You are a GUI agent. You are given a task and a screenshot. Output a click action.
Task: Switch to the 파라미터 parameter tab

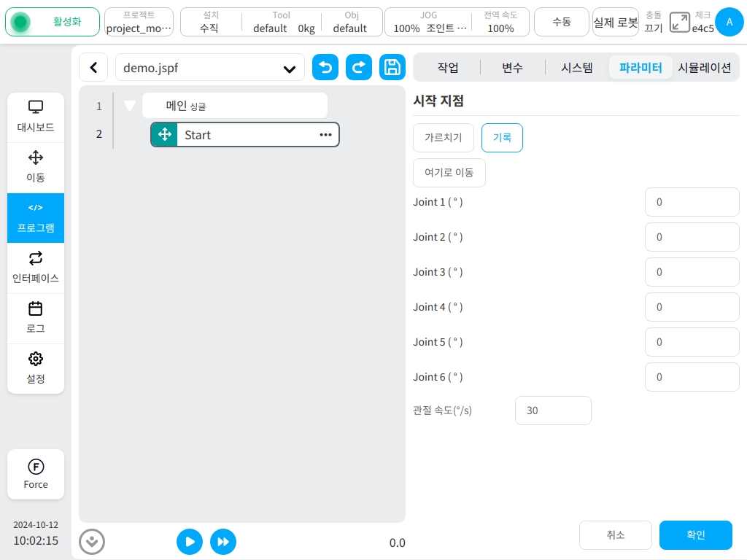pos(640,68)
